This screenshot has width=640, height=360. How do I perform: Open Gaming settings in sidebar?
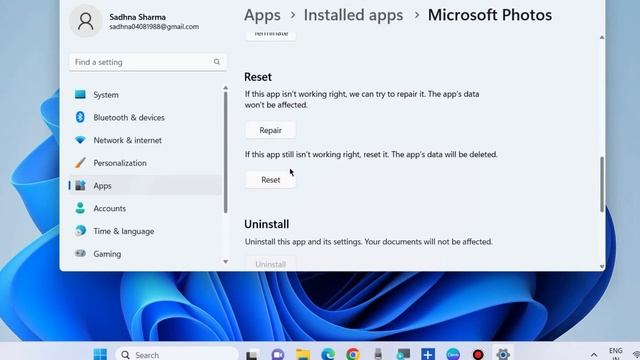145,254
